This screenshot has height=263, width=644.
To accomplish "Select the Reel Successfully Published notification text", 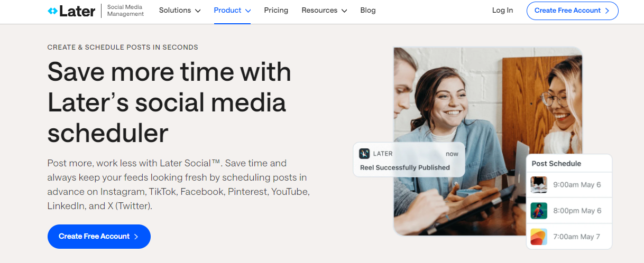I will click(x=405, y=167).
